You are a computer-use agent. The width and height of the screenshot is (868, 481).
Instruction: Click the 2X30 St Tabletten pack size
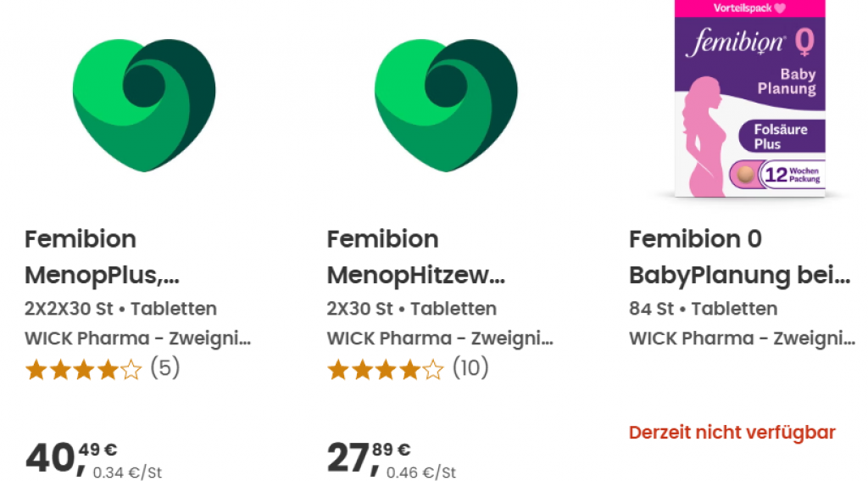pos(412,309)
